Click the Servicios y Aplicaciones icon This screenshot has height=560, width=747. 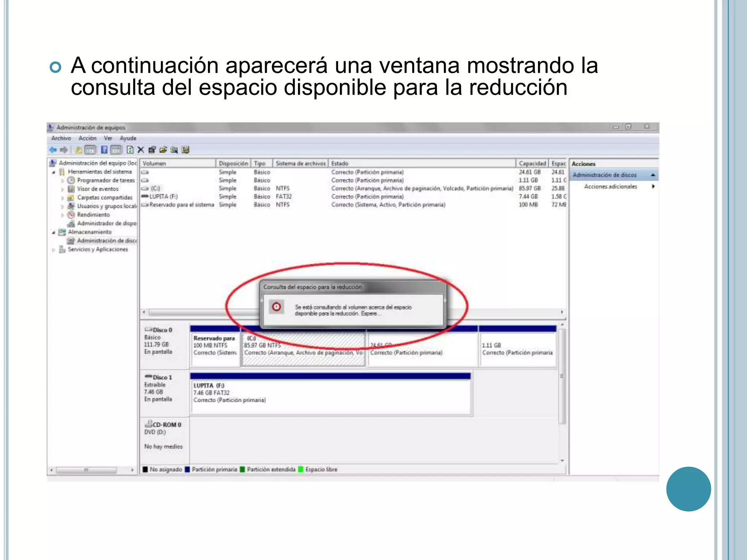(x=62, y=249)
